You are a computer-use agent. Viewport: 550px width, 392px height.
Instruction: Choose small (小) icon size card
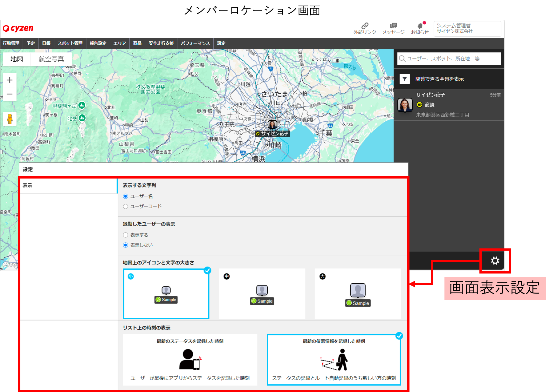click(x=166, y=294)
